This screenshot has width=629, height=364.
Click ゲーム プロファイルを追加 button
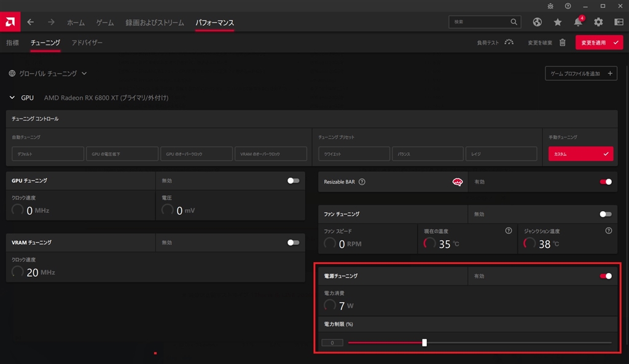(581, 74)
